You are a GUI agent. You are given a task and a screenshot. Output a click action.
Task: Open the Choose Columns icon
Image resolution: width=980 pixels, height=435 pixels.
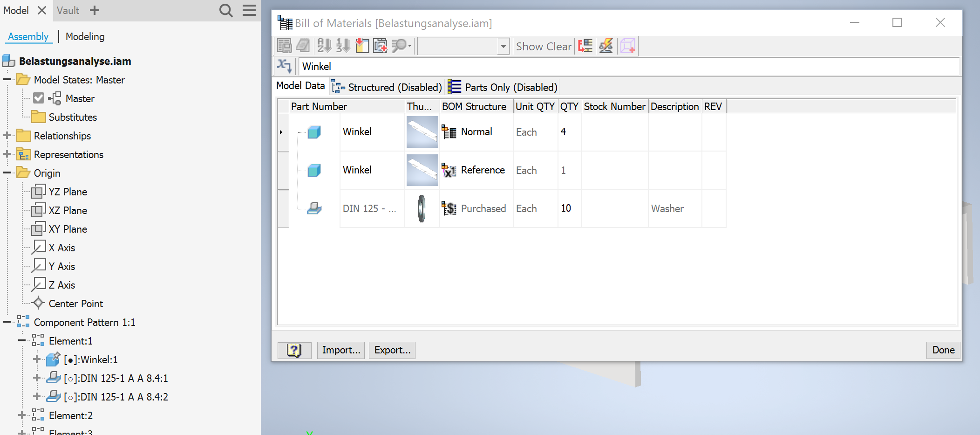pos(362,46)
